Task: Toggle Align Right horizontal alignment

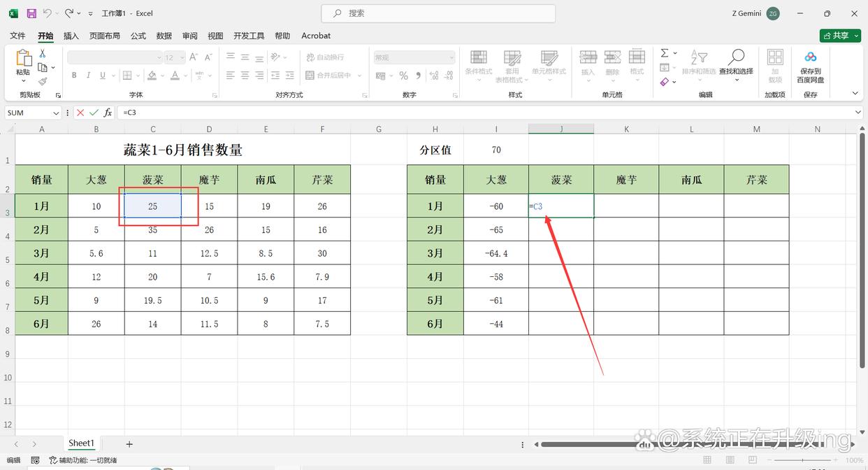Action: point(259,76)
